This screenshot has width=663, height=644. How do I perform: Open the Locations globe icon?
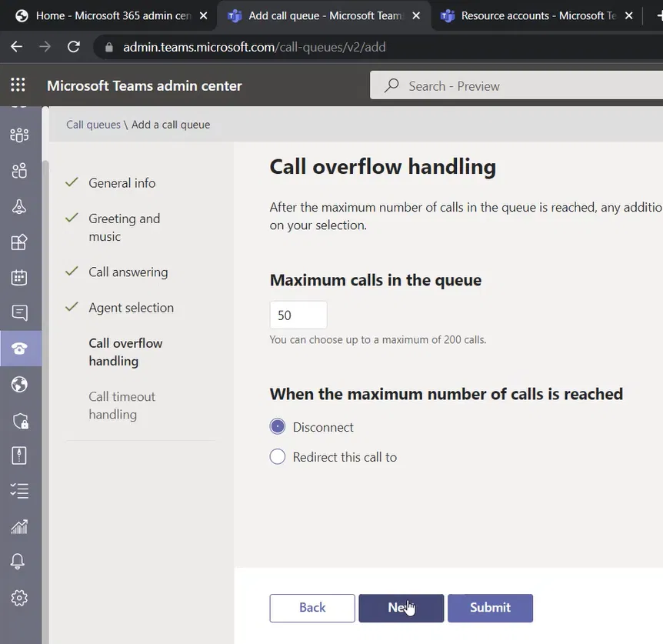coord(19,384)
